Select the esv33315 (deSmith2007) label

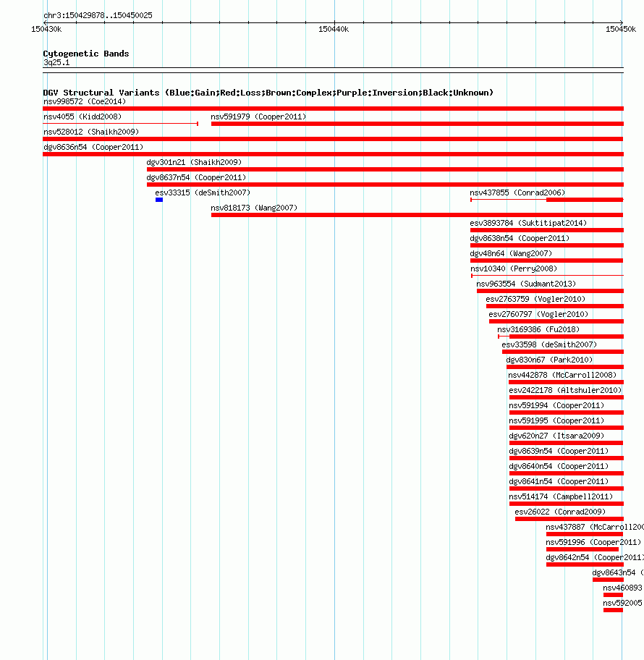tap(203, 192)
